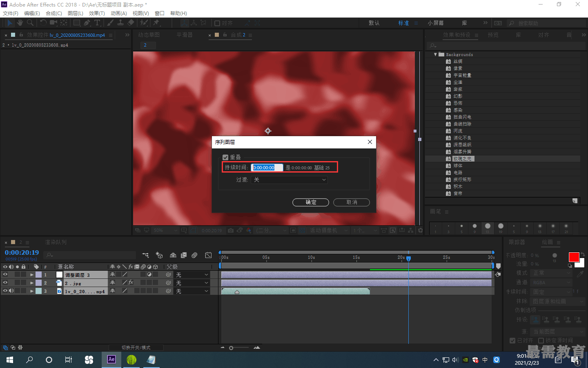The height and width of the screenshot is (368, 588).
Task: Select the Eraser tool
Action: (x=131, y=23)
